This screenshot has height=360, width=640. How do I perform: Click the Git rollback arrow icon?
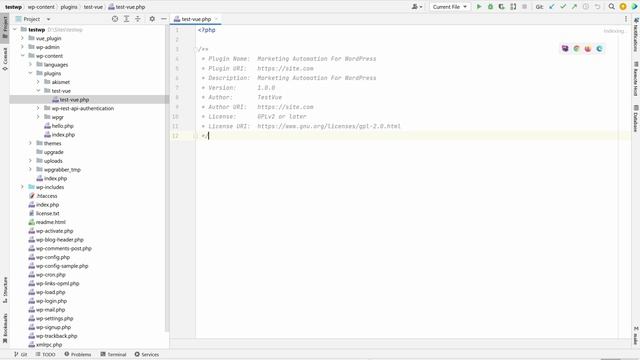coord(597,7)
